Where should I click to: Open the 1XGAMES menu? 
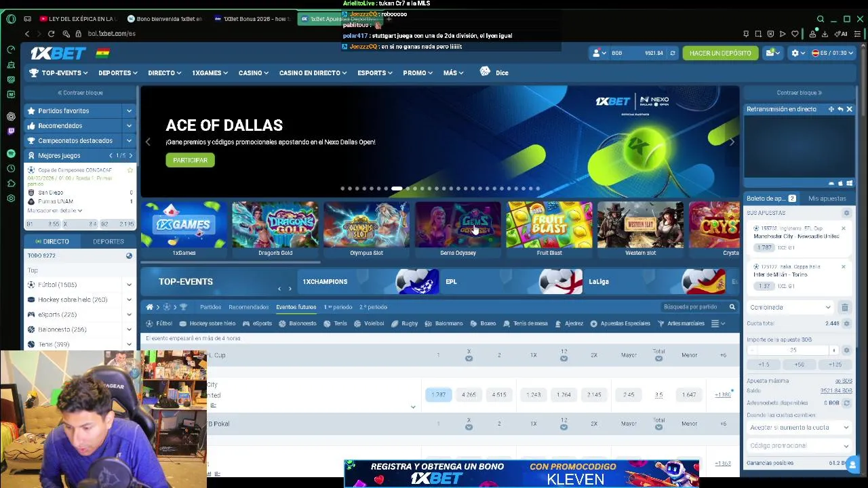211,73
